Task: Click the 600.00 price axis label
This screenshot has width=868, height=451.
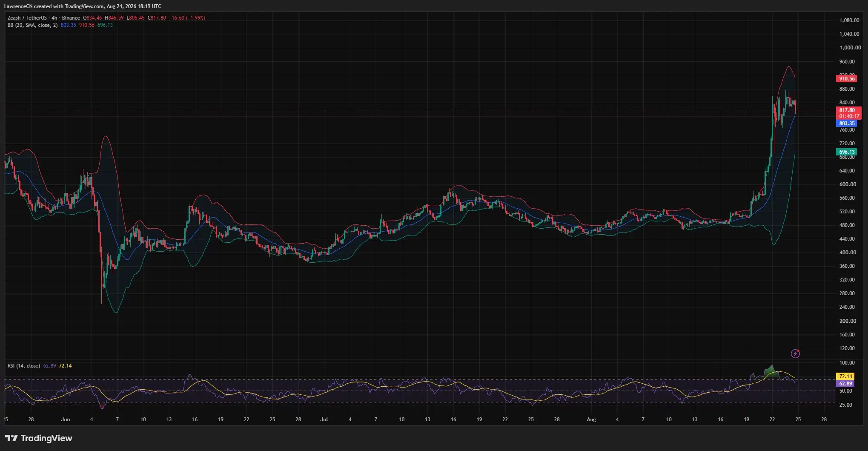Action: (848, 184)
